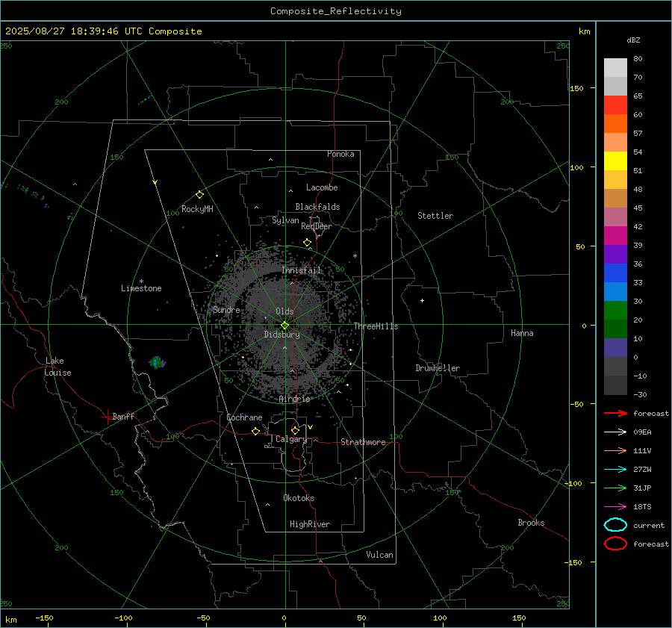Viewport: 672px width, 628px height.
Task: Click the Cochrane label
Action: pyautogui.click(x=244, y=417)
